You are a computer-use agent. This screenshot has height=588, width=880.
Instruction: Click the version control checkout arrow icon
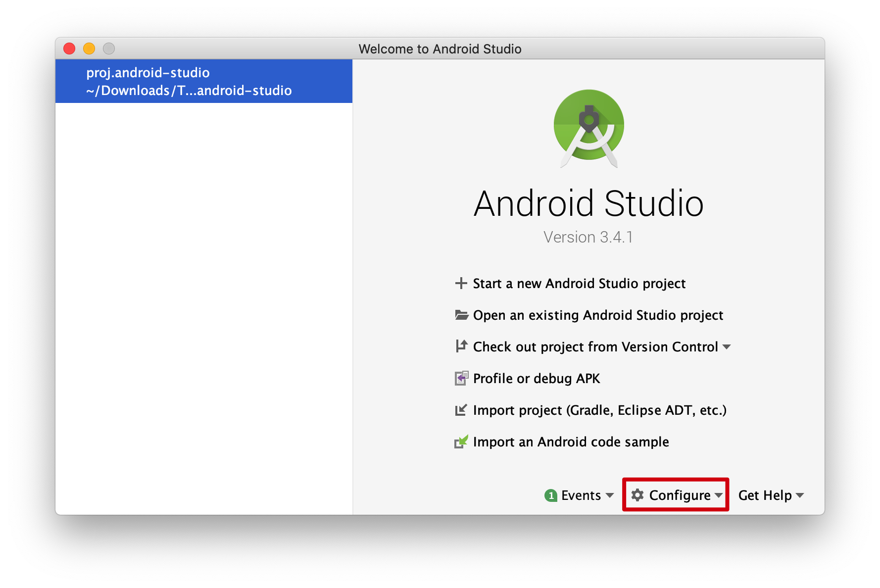point(461,346)
